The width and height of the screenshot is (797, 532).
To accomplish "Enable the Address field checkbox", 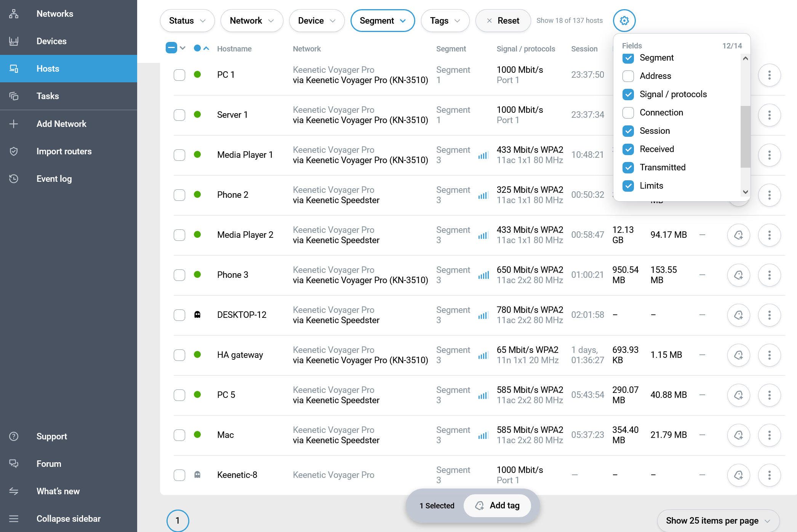I will [x=628, y=76].
